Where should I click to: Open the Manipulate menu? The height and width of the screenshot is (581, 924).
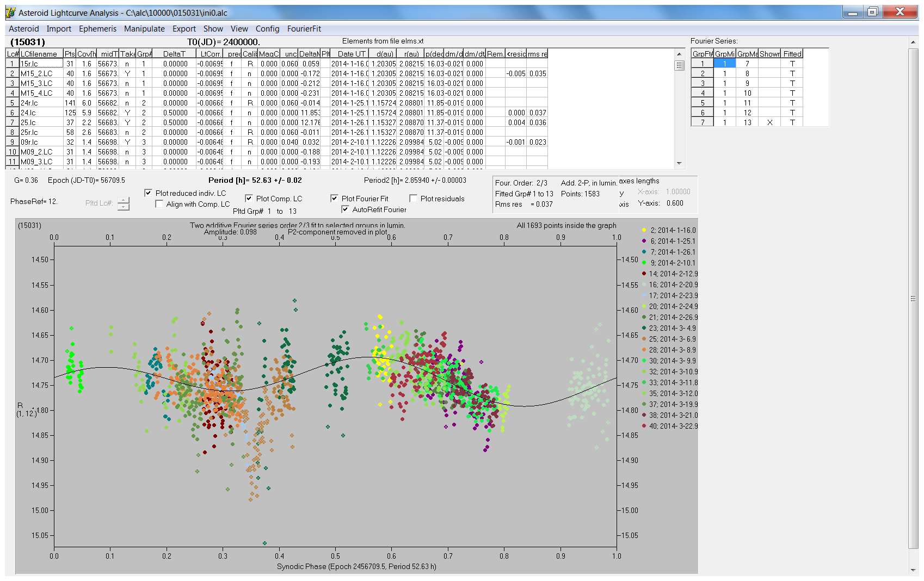[x=144, y=29]
